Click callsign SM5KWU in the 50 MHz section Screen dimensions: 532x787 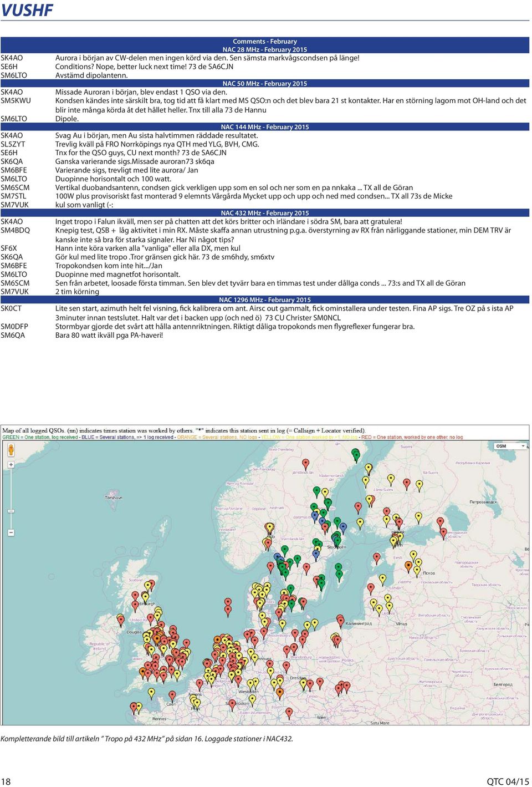(16, 100)
